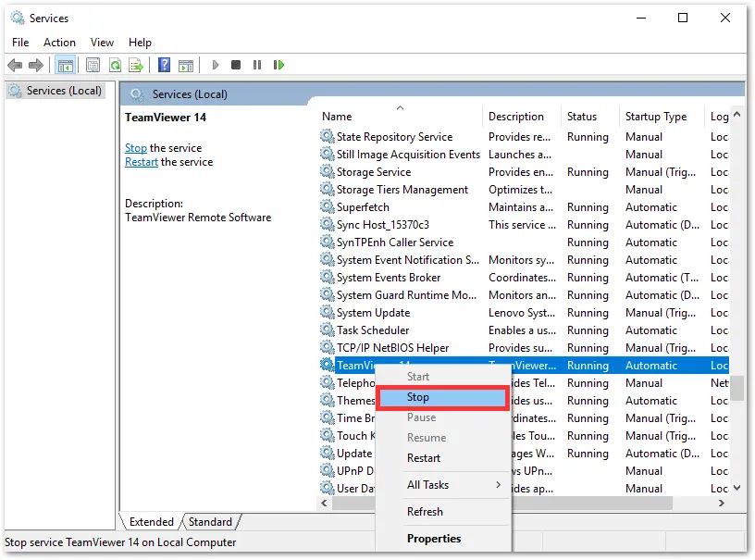Click 'Lenovo Syst...' description cell

(x=522, y=313)
